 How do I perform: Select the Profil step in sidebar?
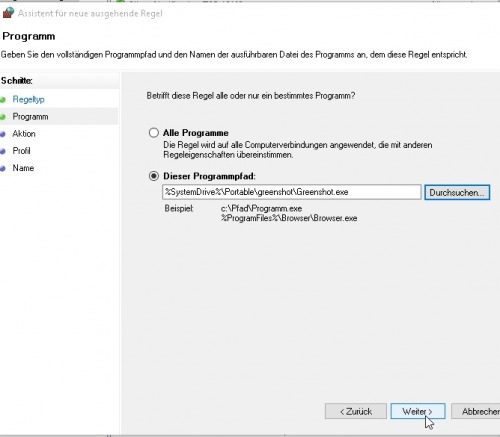[21, 151]
